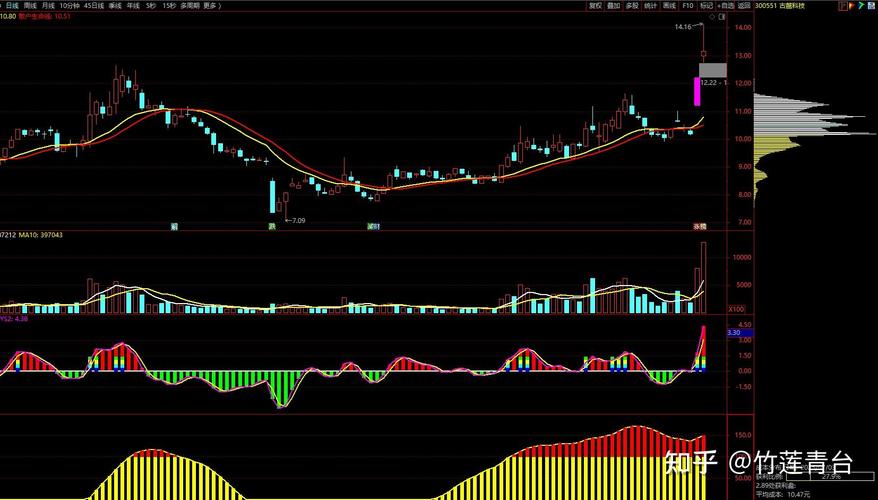Open the 多周期 multi-period option
Screen dimensions: 878x500
[x=190, y=5]
